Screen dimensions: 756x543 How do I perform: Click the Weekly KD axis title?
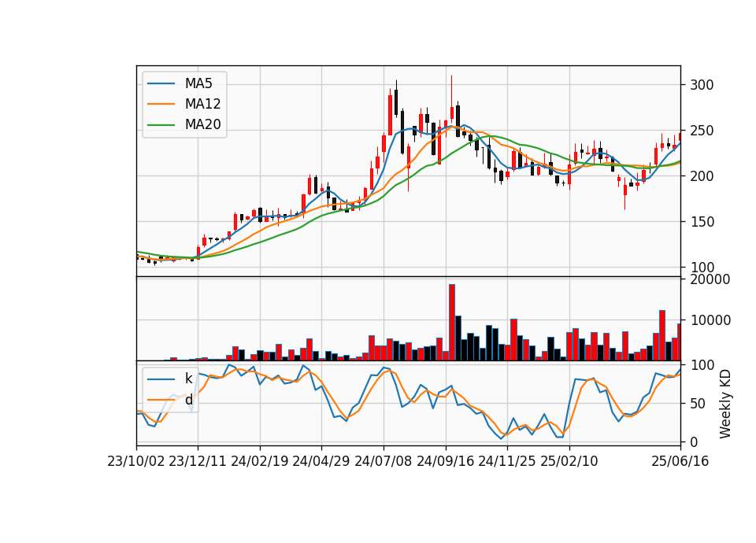point(725,404)
